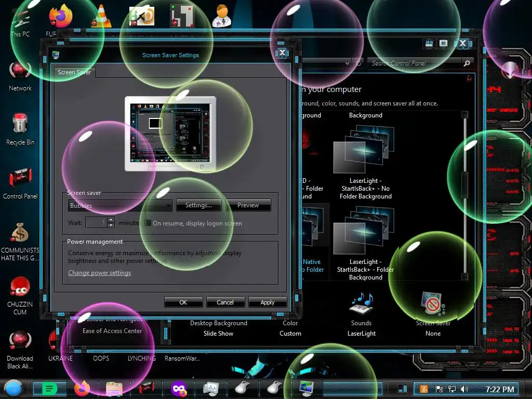Select the gray maze-pattern desktop shortcut
The width and height of the screenshot is (532, 399).
tap(182, 16)
